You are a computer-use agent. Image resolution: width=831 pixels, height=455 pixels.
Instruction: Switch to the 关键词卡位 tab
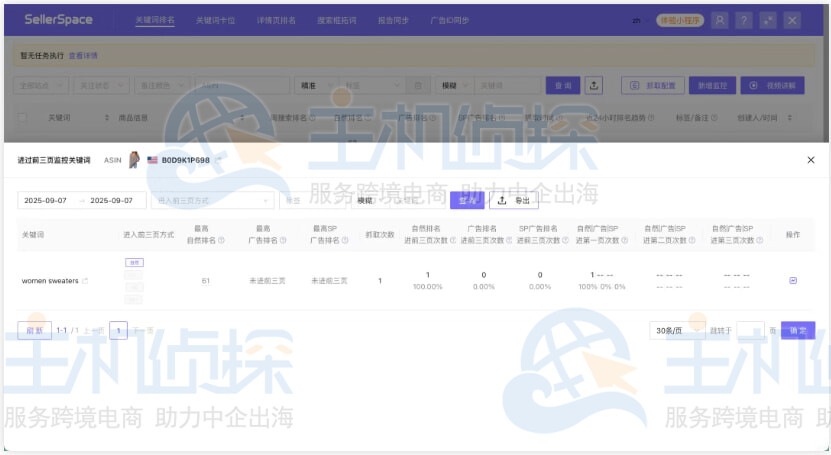click(213, 20)
